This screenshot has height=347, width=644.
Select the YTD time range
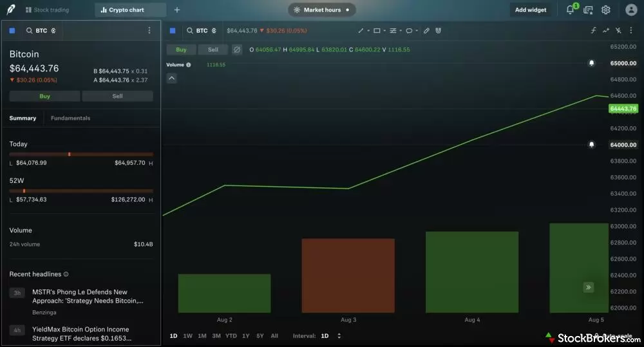[x=231, y=336]
